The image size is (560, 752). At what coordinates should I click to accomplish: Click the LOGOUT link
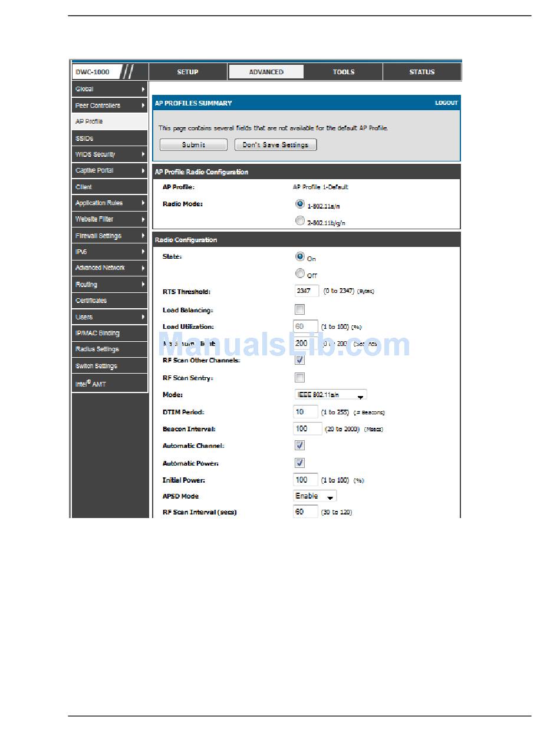(x=446, y=103)
